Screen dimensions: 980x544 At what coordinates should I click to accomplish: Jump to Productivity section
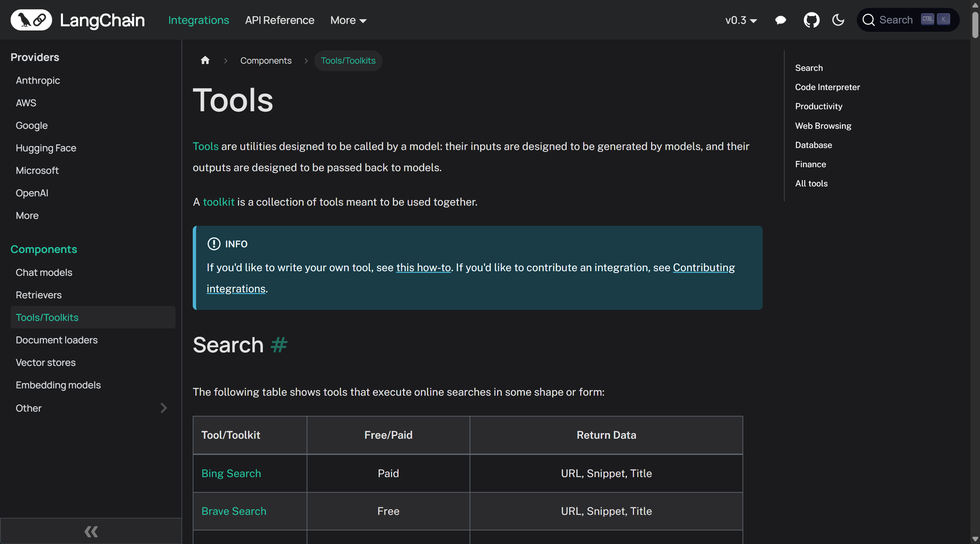click(x=819, y=106)
